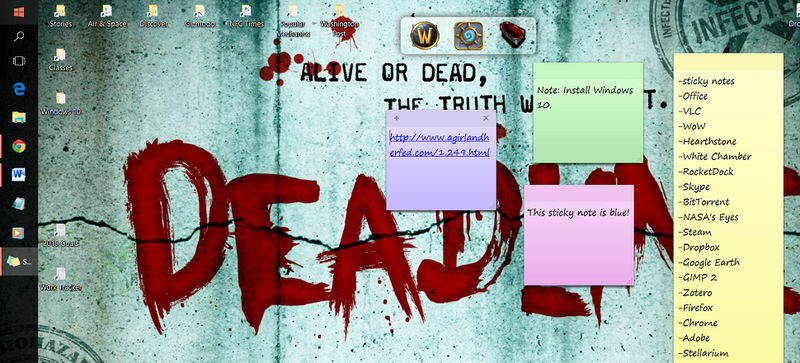Click the '-Google Earth' line in yellow note
The height and width of the screenshot is (363, 800).
(709, 262)
